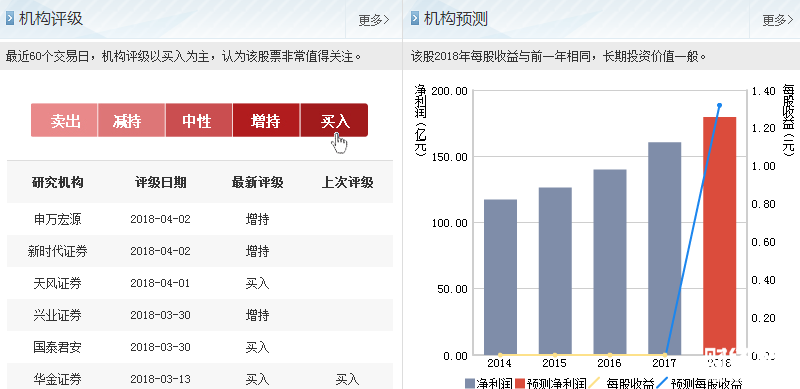
Task: Click 申万宏源 institution name
Action: (58, 220)
